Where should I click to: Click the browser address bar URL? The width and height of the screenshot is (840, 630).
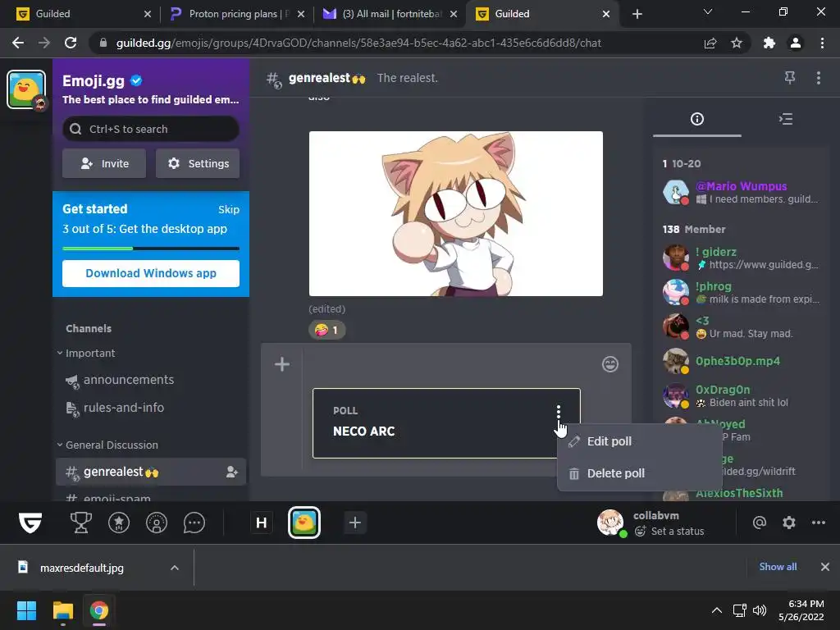pyautogui.click(x=358, y=43)
